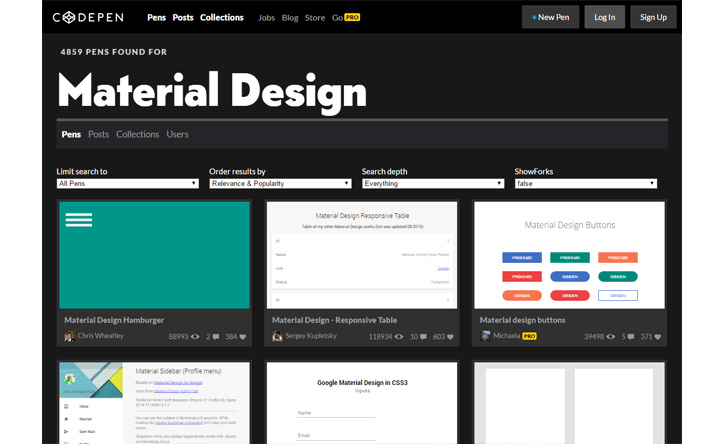Open Material Design Responsive Table thumbnail

click(x=362, y=255)
